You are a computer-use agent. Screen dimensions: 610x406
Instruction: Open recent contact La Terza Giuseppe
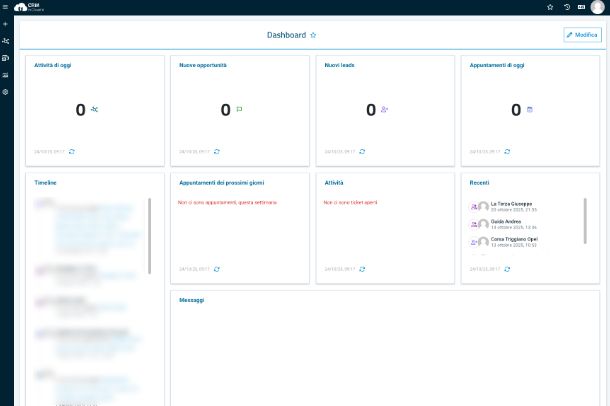point(511,204)
